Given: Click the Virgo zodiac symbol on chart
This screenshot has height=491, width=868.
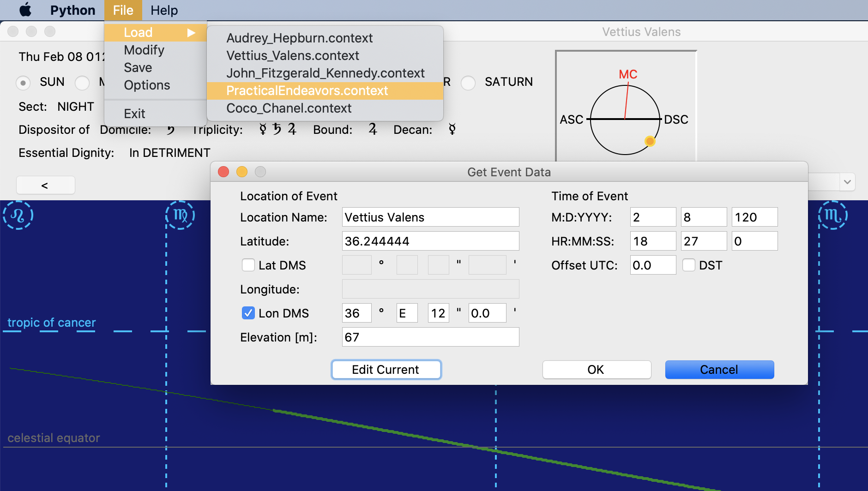Looking at the screenshot, I should (x=180, y=215).
